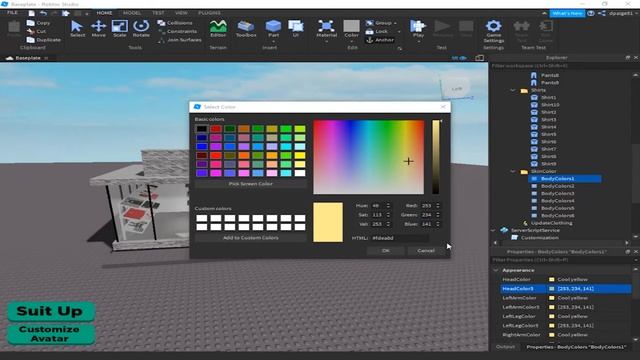Open the FILE menu

pyautogui.click(x=12, y=13)
